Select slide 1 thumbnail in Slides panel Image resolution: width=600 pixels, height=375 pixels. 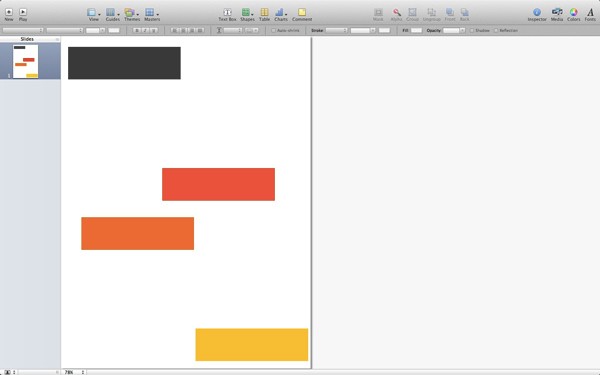26,61
